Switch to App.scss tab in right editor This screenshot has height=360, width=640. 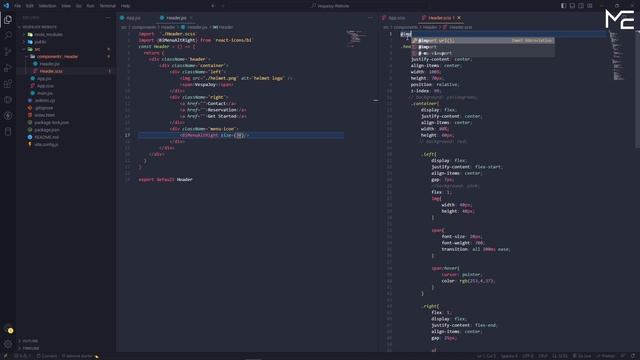(396, 18)
